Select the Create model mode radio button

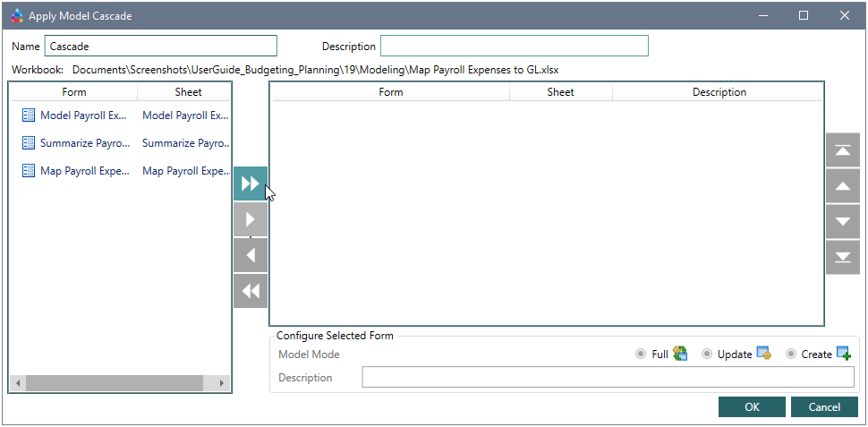(x=791, y=354)
